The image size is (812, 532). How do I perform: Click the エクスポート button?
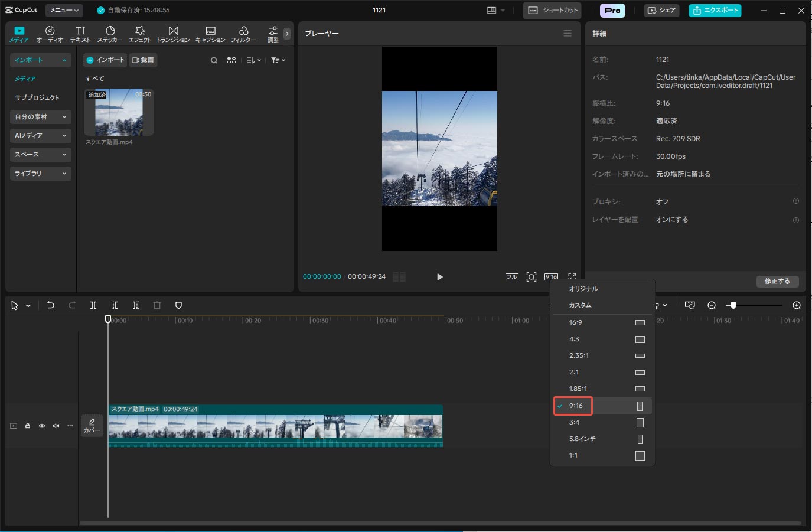tap(715, 10)
